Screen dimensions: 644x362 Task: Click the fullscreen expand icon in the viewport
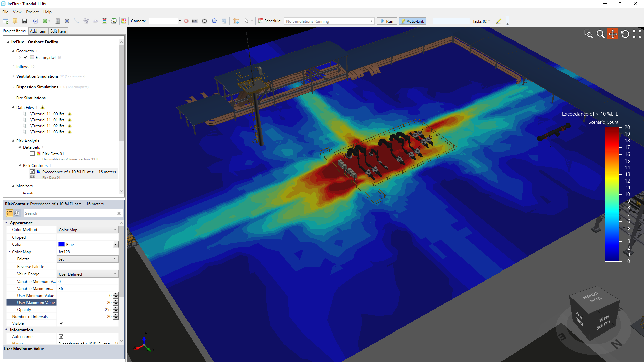click(637, 34)
